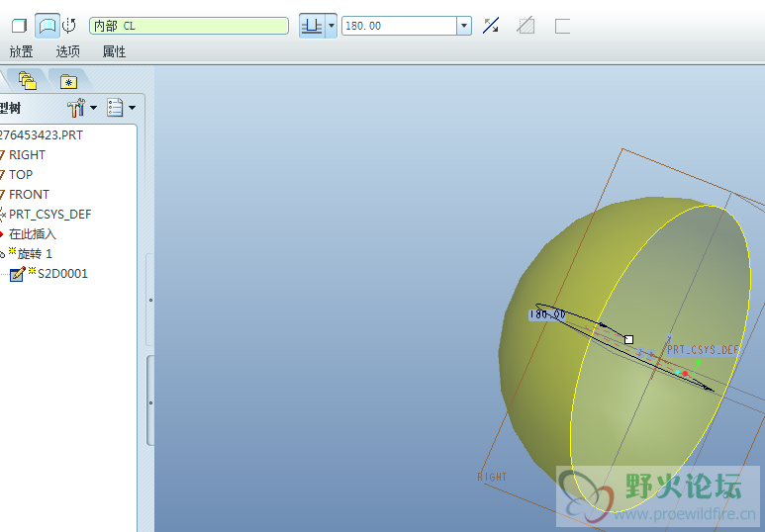Toggle the thicken sketch icon

pyautogui.click(x=562, y=26)
